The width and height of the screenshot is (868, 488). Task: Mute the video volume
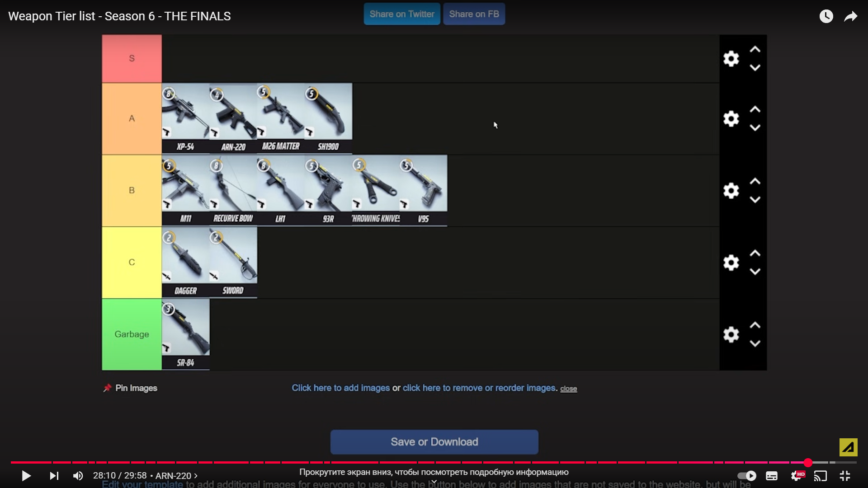pos(78,476)
